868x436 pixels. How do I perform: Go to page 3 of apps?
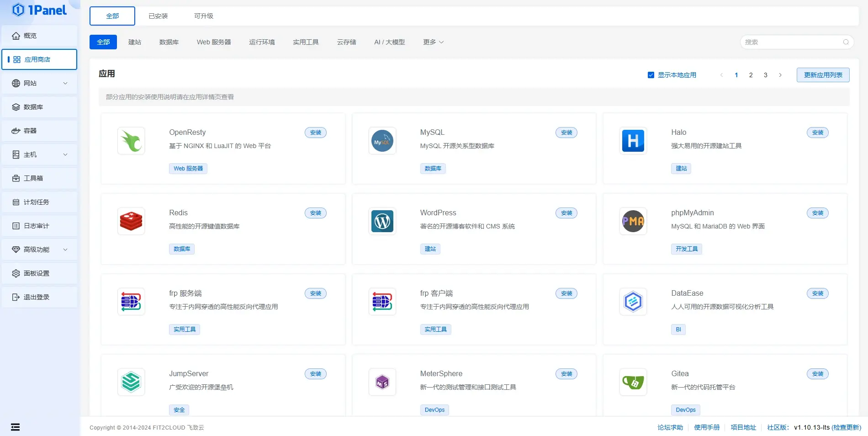(x=766, y=75)
